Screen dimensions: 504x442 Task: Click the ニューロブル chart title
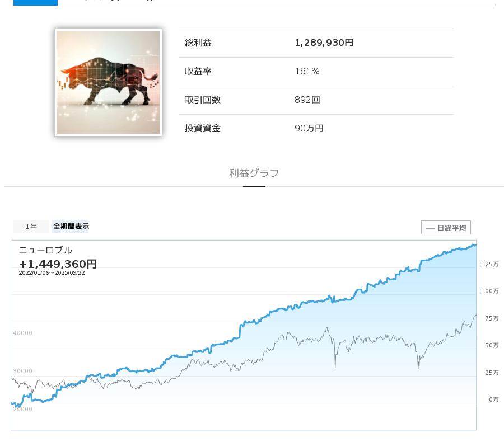[45, 250]
